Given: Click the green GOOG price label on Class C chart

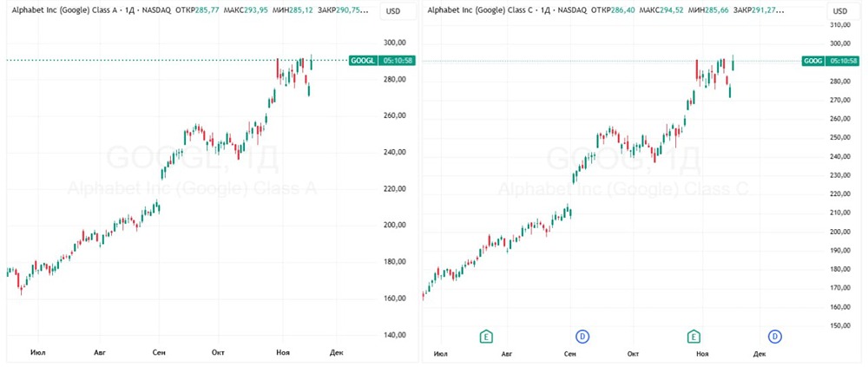Looking at the screenshot, I should pyautogui.click(x=813, y=61).
